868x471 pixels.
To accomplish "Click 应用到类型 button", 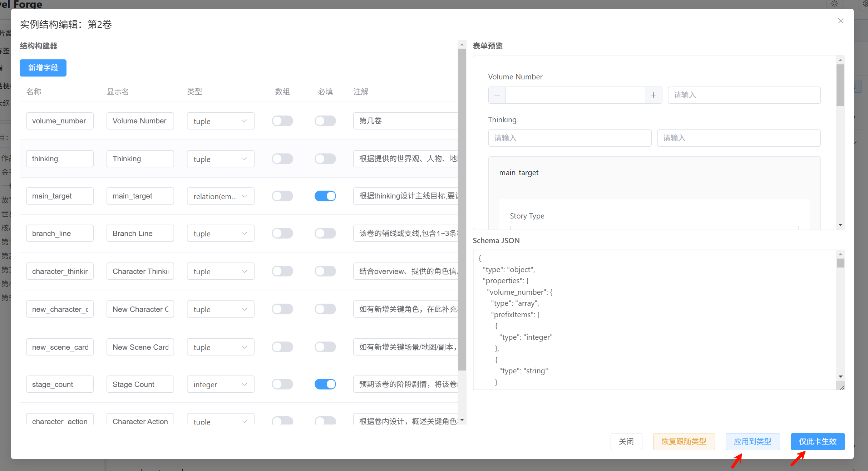I will [753, 442].
